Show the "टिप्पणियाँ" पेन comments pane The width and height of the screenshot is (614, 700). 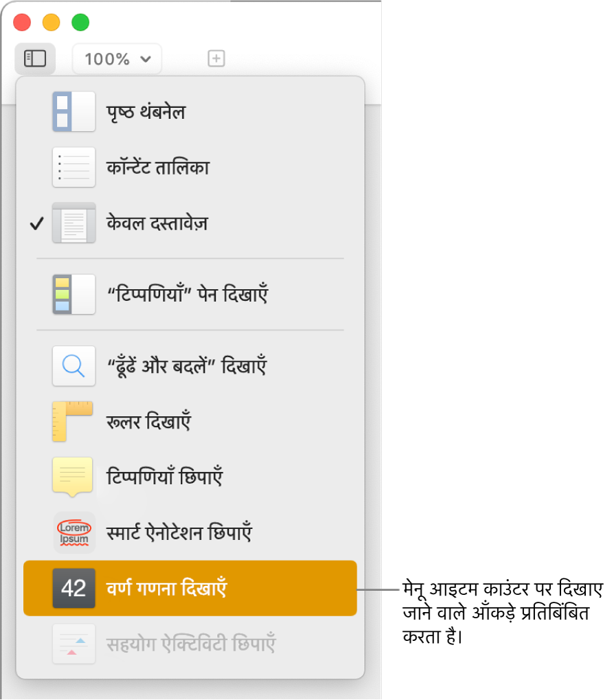coord(190,295)
